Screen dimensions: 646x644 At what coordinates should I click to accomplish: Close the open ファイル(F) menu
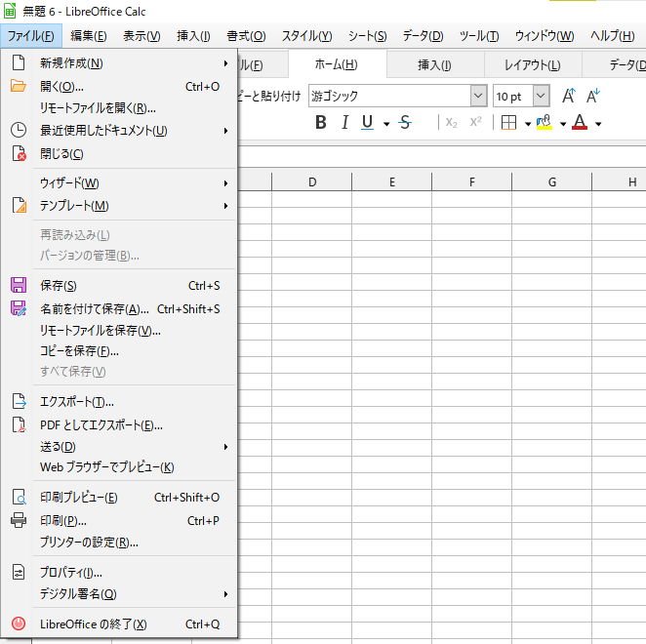click(31, 36)
